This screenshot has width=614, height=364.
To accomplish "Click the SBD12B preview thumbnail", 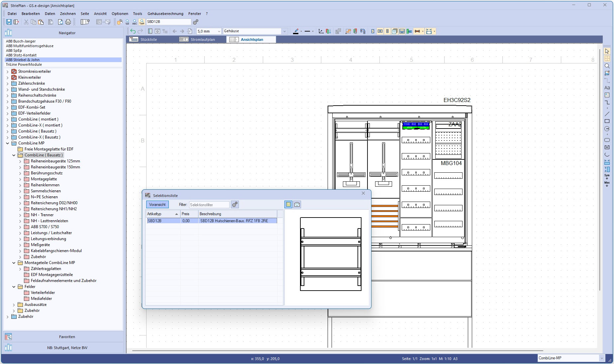I will point(331,254).
